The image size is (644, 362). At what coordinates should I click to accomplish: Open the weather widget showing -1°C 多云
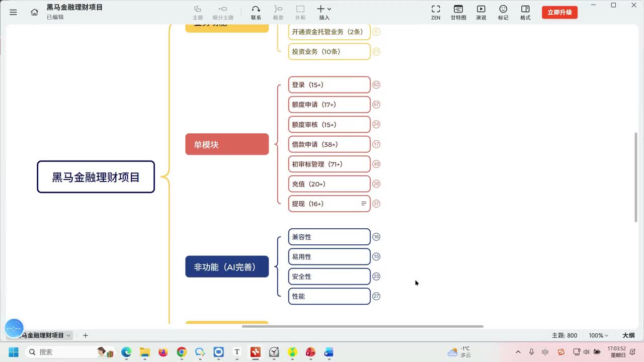tap(459, 352)
